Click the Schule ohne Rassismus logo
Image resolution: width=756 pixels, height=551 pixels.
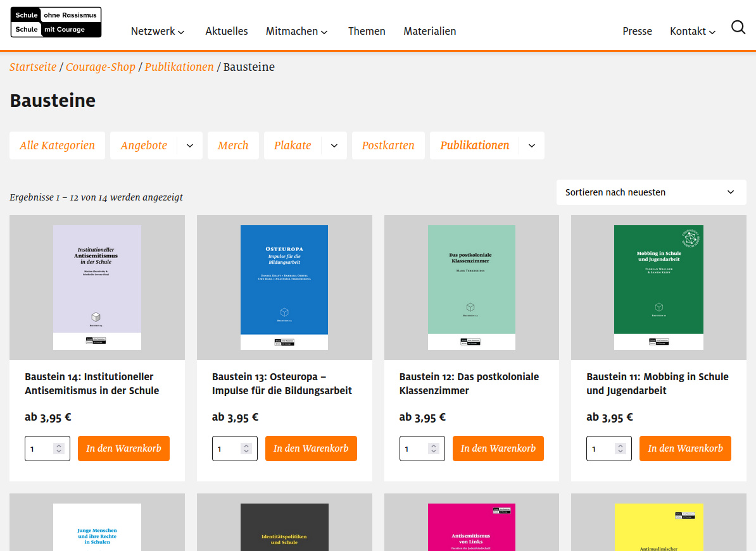(56, 22)
